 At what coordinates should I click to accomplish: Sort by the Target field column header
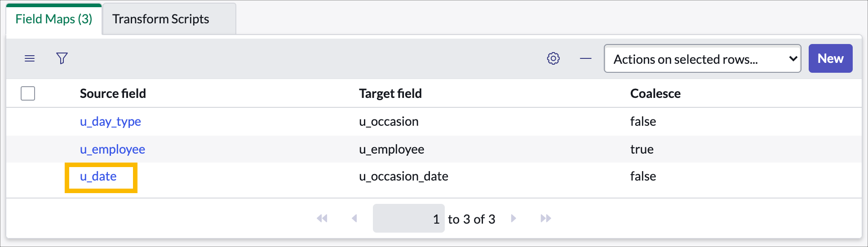point(390,93)
